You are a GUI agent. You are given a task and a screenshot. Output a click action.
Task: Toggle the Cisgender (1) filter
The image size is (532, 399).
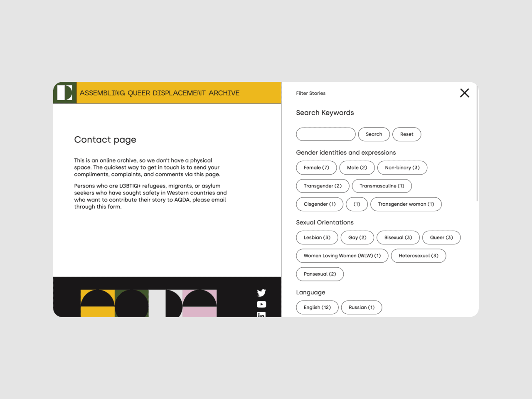pos(320,204)
